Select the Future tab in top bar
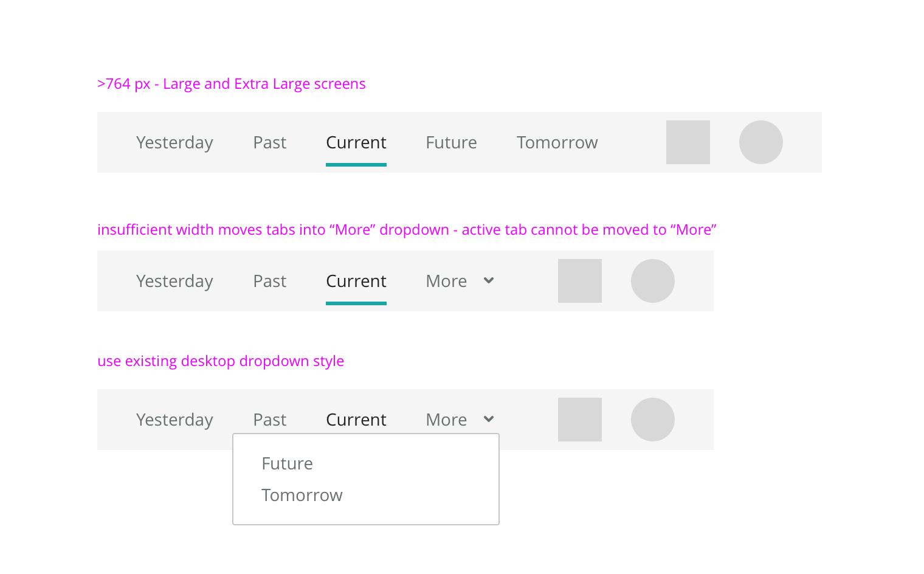 point(451,142)
